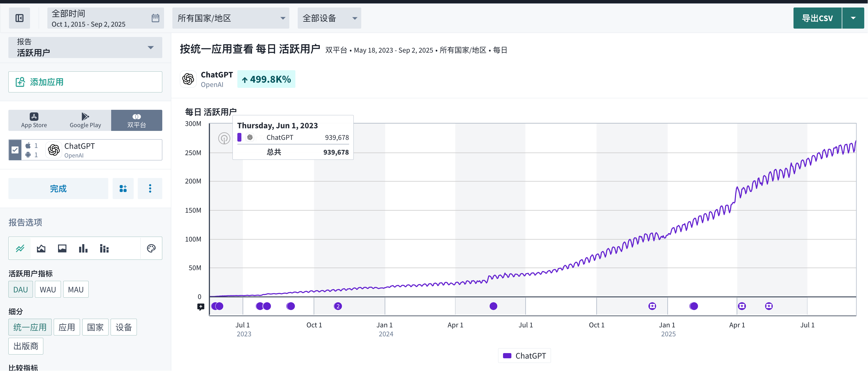This screenshot has height=371, width=868.
Task: Segment by 设备
Action: point(124,327)
